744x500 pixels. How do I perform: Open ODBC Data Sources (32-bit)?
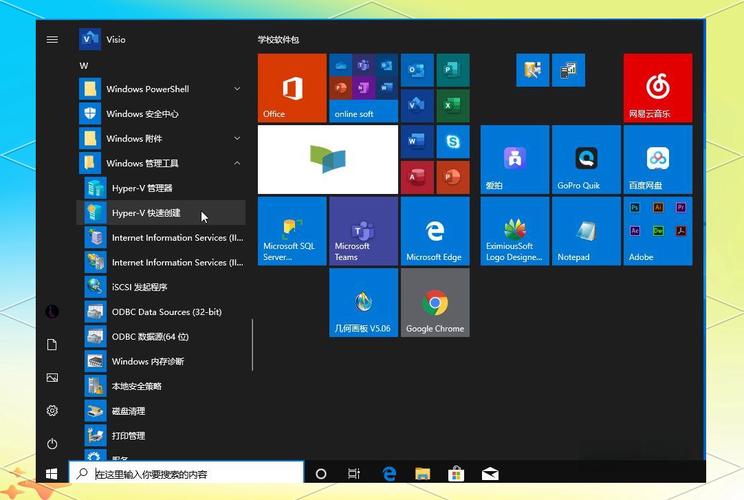tap(165, 312)
